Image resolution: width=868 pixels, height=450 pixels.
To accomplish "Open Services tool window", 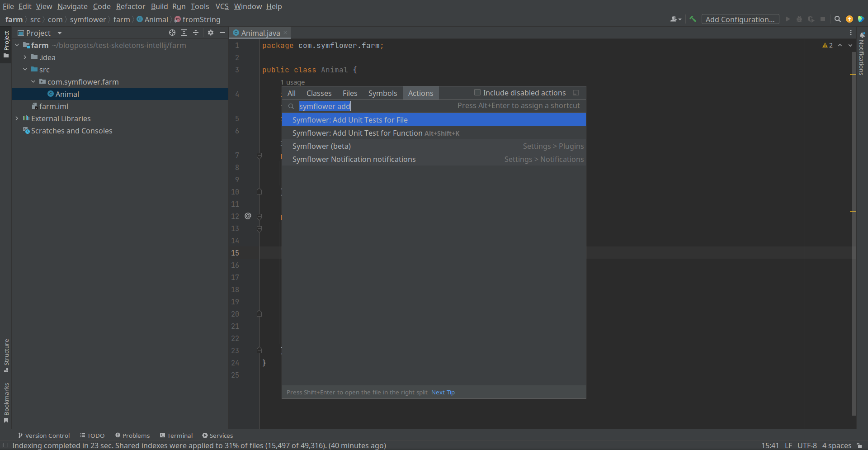I will (x=217, y=436).
